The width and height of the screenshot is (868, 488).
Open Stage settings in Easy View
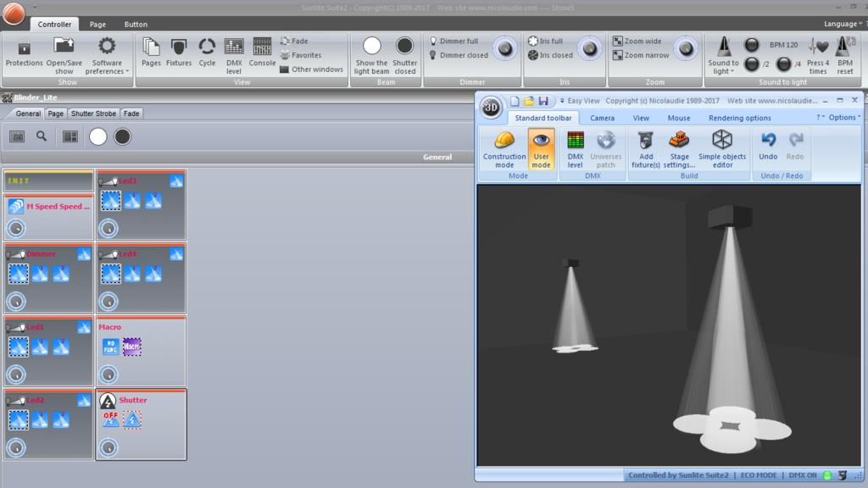(x=679, y=149)
